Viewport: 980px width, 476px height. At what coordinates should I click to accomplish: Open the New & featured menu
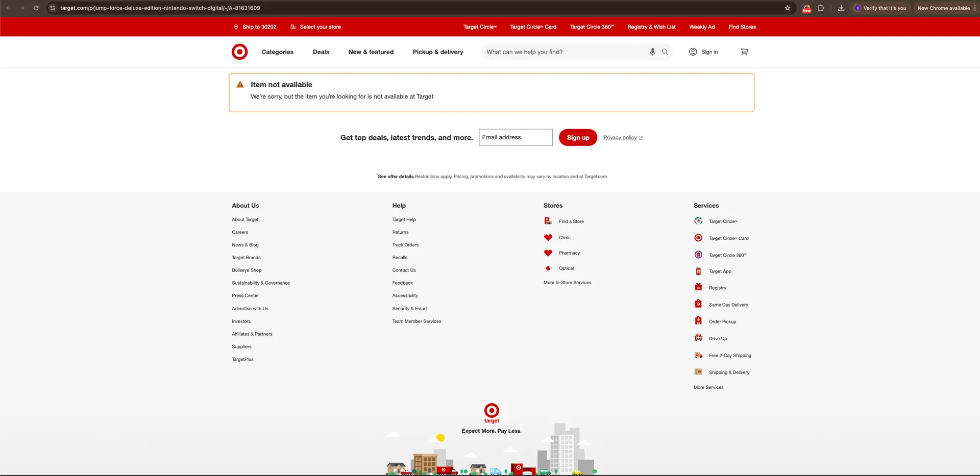point(371,52)
